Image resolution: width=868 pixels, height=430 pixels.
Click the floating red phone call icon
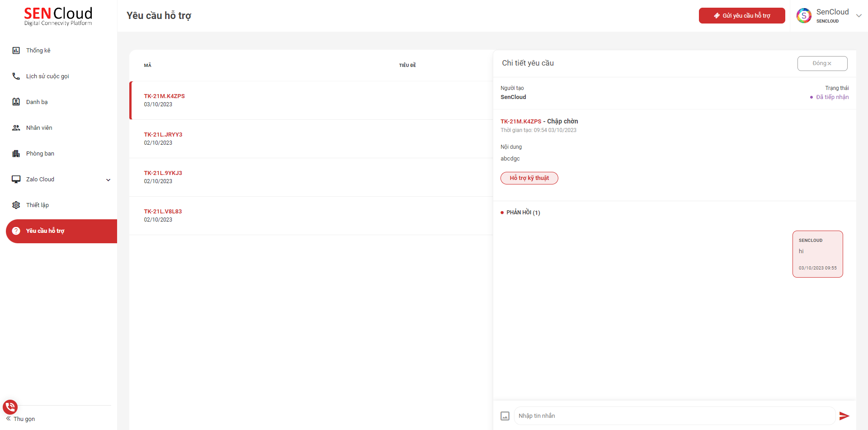[10, 407]
